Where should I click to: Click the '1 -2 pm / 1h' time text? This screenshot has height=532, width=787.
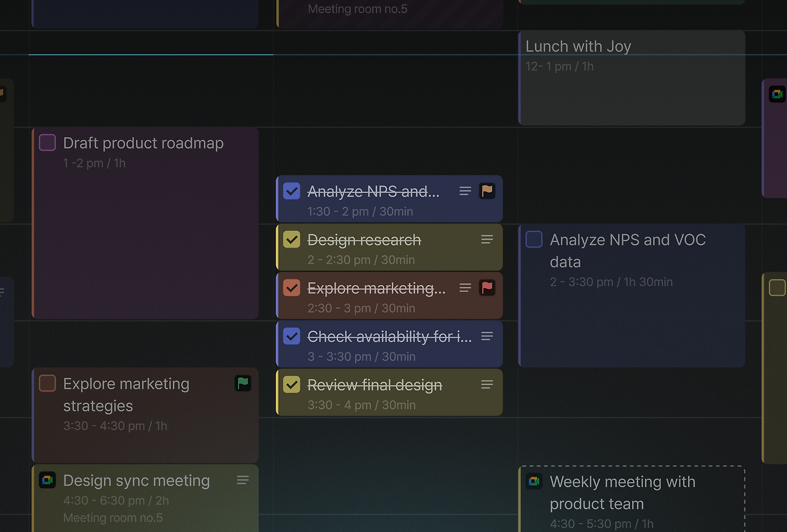pos(94,163)
